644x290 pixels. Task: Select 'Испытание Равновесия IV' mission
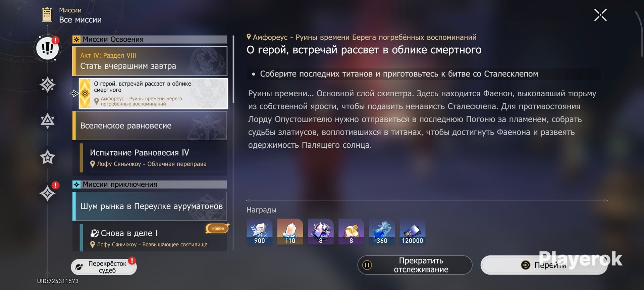pyautogui.click(x=153, y=158)
